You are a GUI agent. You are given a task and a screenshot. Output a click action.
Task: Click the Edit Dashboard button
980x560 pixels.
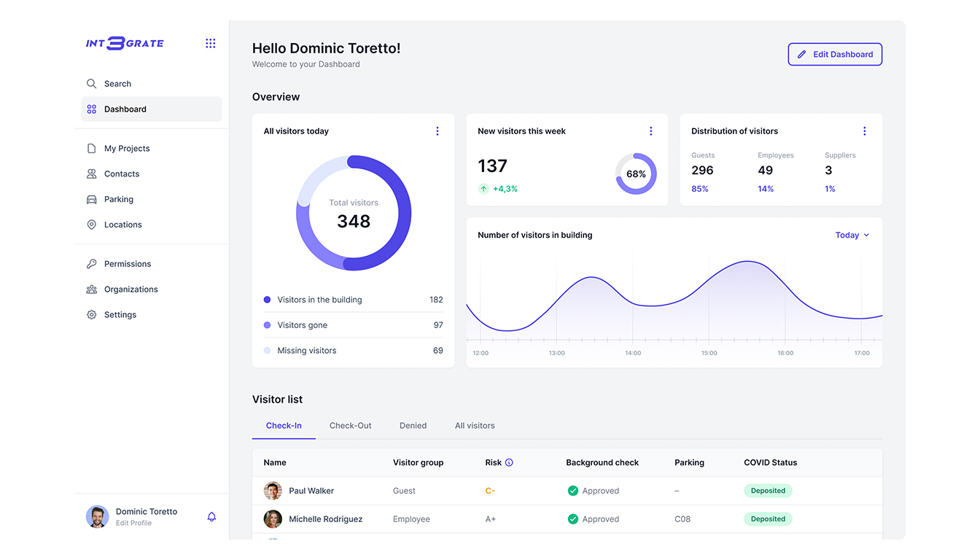(x=835, y=55)
